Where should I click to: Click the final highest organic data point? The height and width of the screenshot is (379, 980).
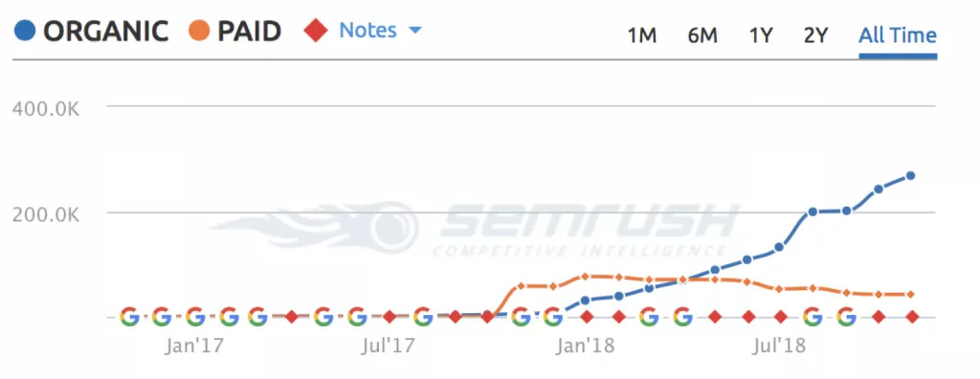[911, 176]
